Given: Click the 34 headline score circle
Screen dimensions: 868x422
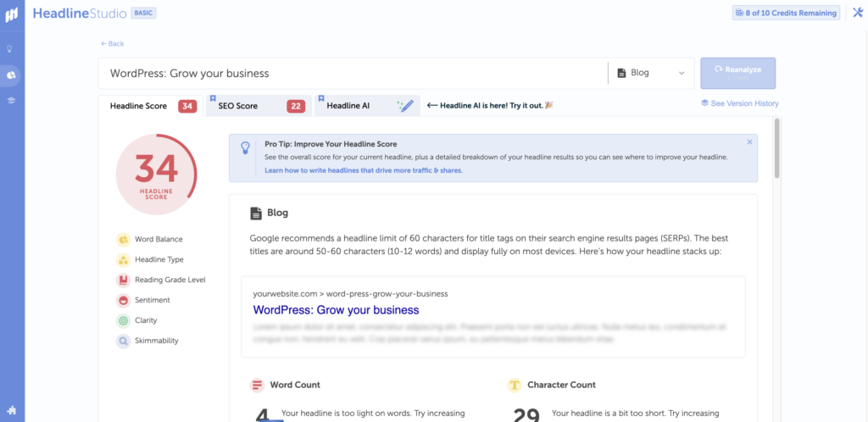Looking at the screenshot, I should pyautogui.click(x=156, y=174).
